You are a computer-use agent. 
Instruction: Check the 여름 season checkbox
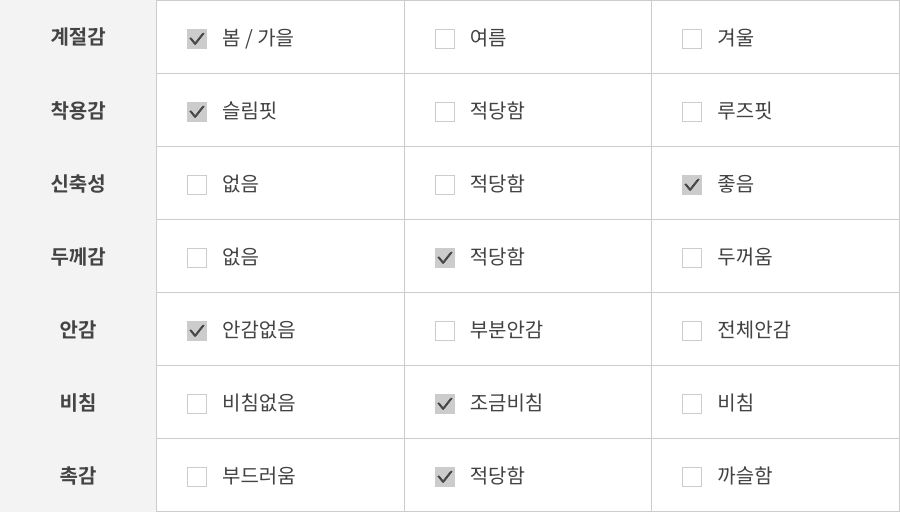coord(445,39)
